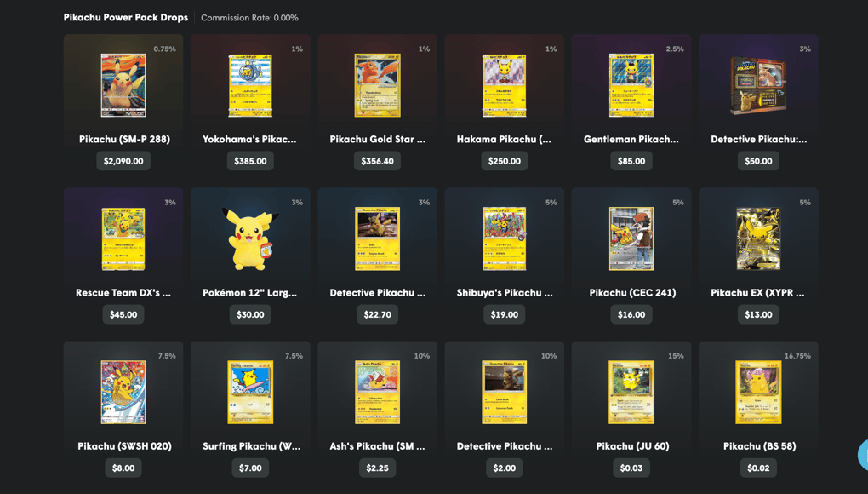Click the "Yokohama's Pikac..." title
This screenshot has width=868, height=494.
249,140
